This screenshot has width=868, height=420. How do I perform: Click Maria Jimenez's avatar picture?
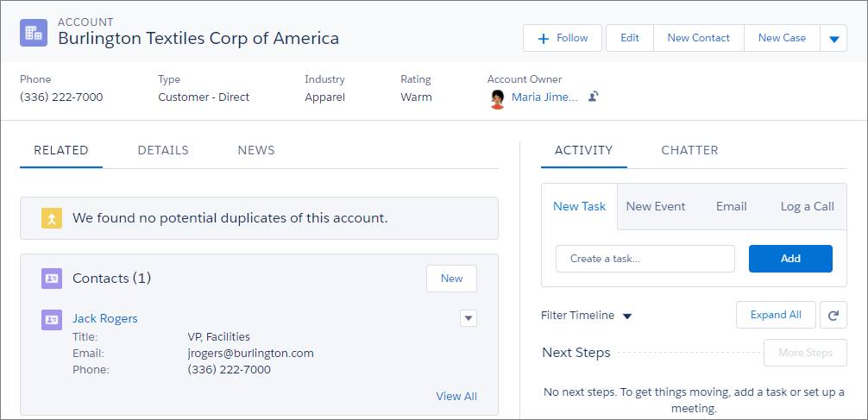(497, 98)
